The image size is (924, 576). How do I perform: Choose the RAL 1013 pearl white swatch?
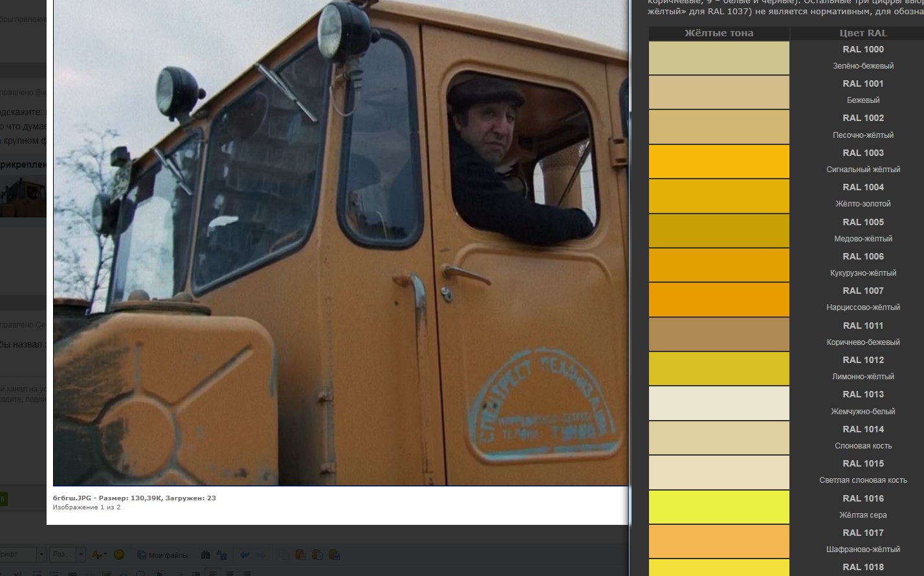[x=719, y=403]
